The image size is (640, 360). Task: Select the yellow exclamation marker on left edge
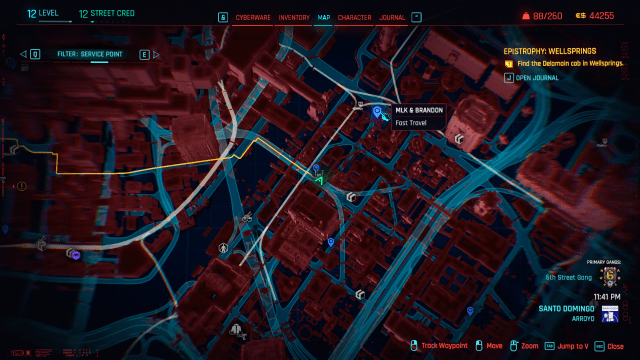[22, 186]
